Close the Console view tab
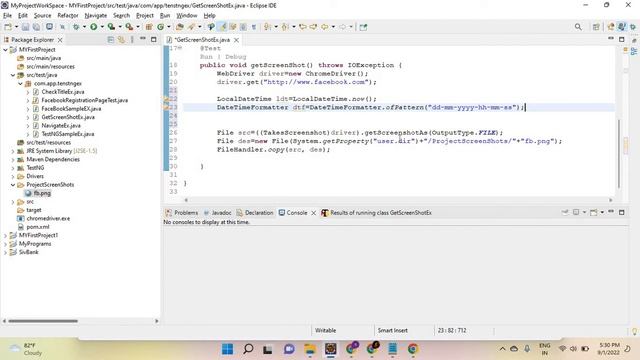 [313, 213]
